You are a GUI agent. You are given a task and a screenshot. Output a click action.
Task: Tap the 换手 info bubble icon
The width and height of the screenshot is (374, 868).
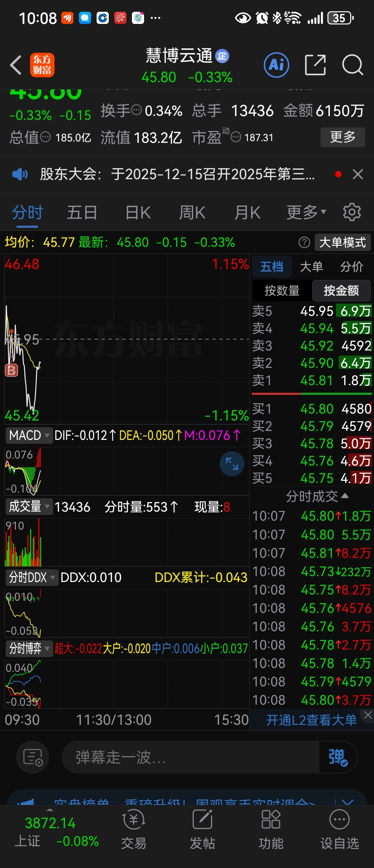137,110
